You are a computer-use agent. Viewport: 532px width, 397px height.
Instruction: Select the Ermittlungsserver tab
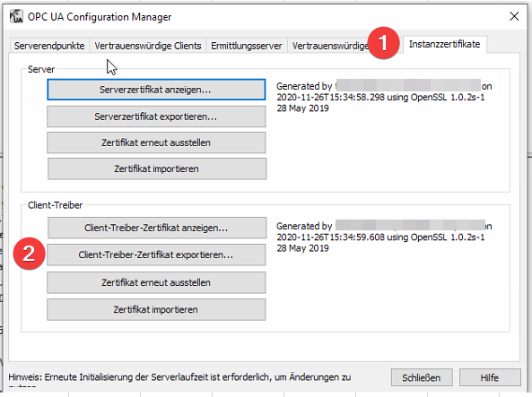click(x=247, y=46)
